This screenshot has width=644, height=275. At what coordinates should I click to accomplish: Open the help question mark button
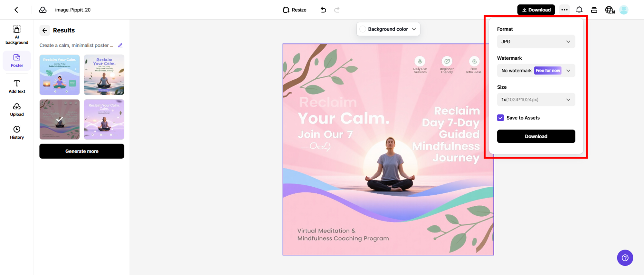[x=625, y=258]
